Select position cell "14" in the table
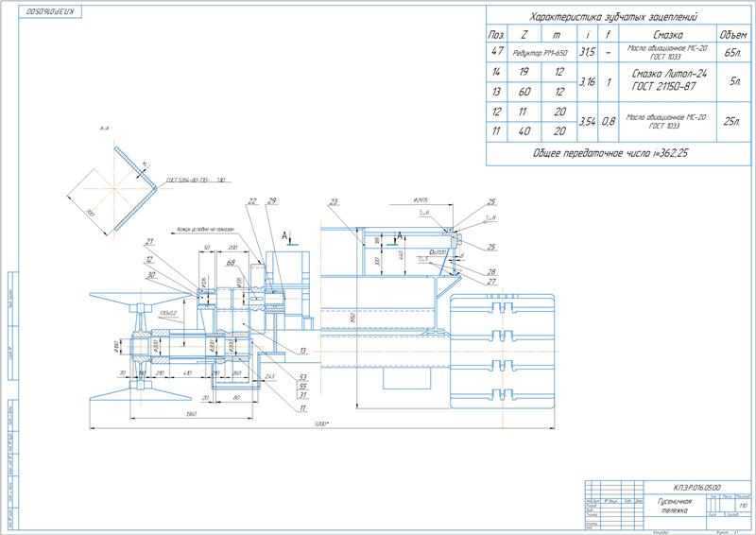The height and width of the screenshot is (535, 756). coord(496,72)
